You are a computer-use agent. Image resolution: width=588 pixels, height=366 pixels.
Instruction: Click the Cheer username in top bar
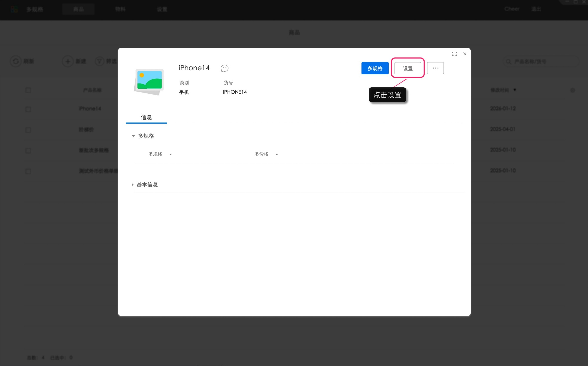[512, 9]
